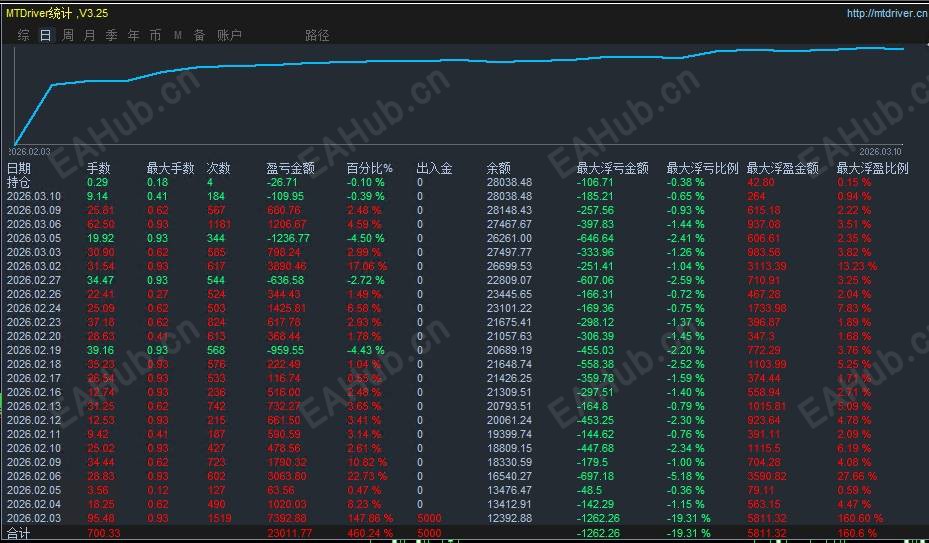The width and height of the screenshot is (929, 543).
Task: Click the 2026.03.10 end date marker on chart
Action: click(880, 152)
